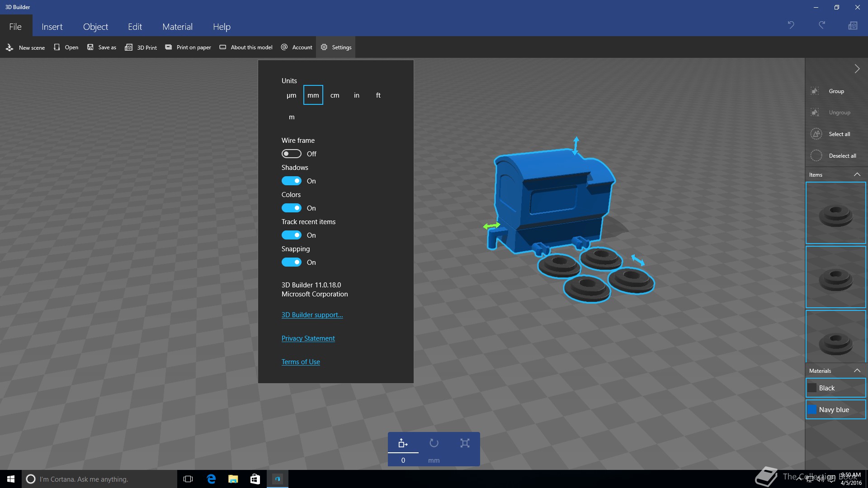Toggle Shadows switch off
Image resolution: width=868 pixels, height=488 pixels.
[291, 181]
